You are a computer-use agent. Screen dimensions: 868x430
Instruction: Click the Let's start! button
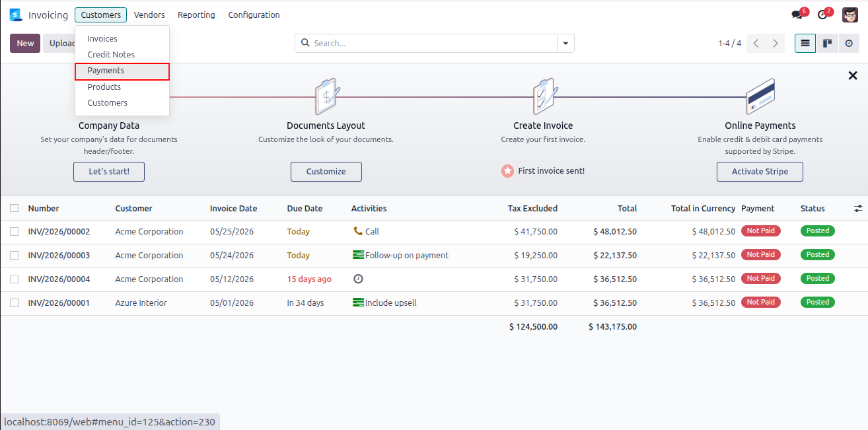coord(109,172)
